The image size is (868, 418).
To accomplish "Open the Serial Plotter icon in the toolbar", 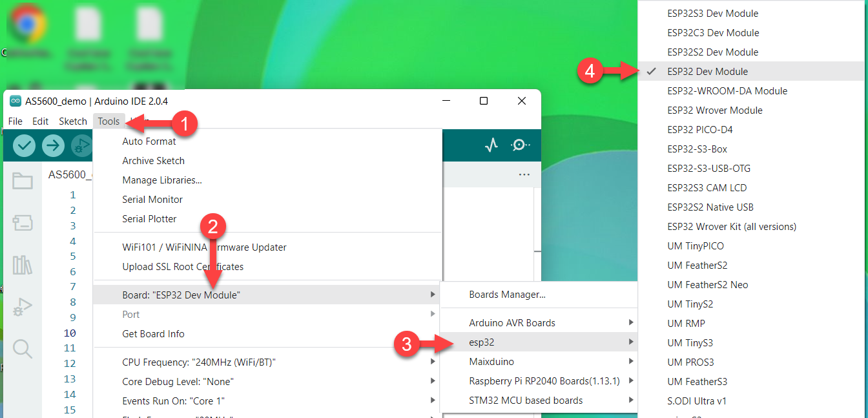I will click(x=491, y=145).
